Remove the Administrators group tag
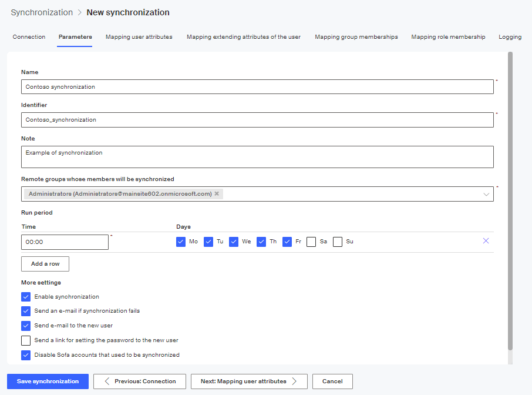The height and width of the screenshot is (395, 532). click(x=217, y=194)
